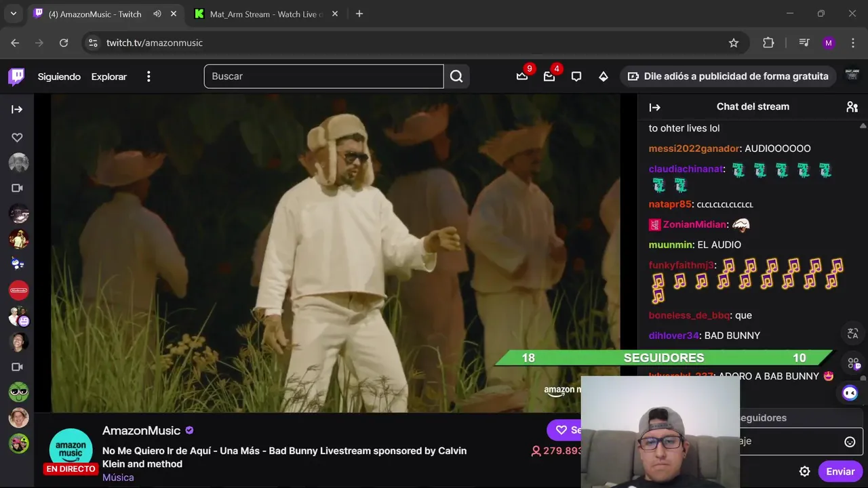Open the AmazonMusic channel name link
Screen dimensions: 868x488
point(141,430)
